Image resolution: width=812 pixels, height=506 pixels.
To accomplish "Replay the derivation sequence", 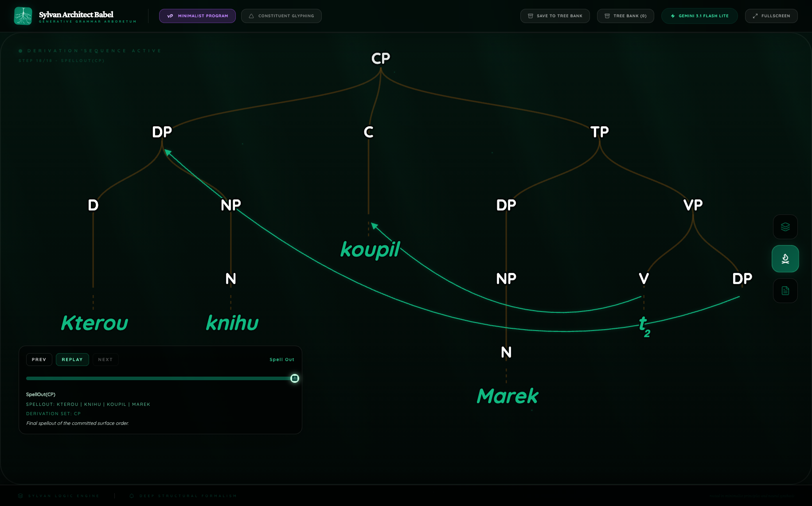I will tap(72, 359).
